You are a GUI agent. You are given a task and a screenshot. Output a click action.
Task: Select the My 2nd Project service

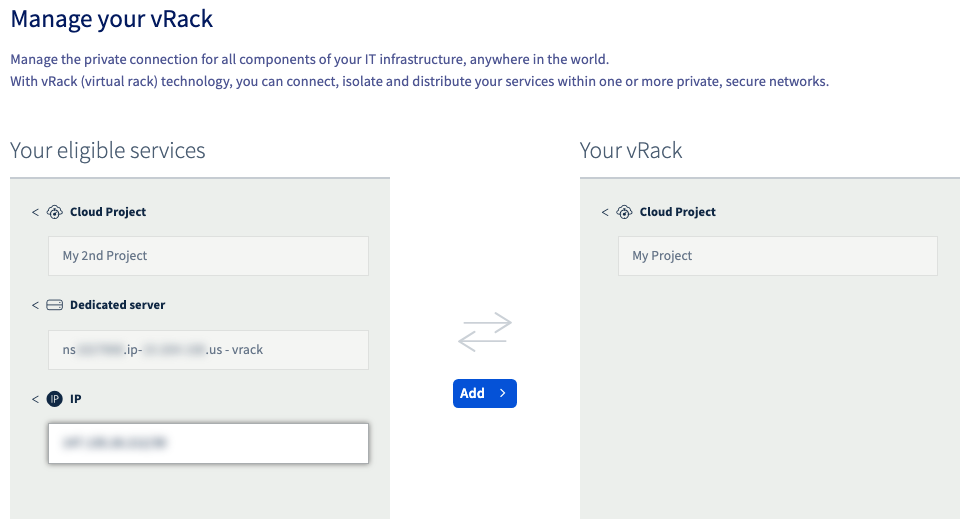pos(208,256)
